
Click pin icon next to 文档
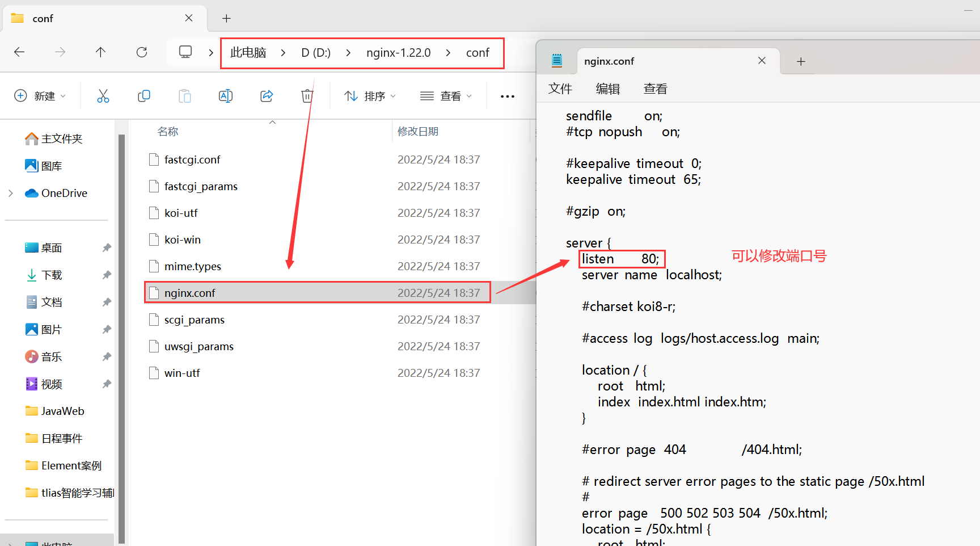click(x=107, y=303)
